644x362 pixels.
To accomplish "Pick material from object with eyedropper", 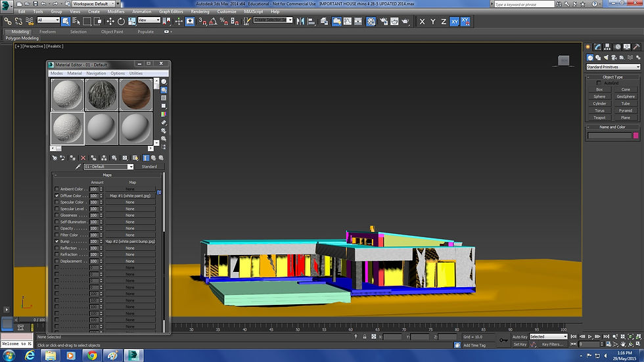I will (x=78, y=167).
